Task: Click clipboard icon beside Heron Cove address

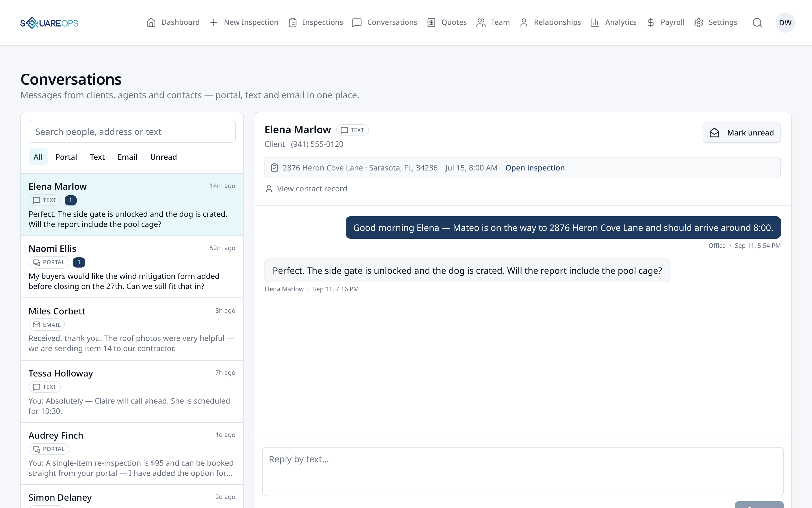Action: click(x=274, y=168)
